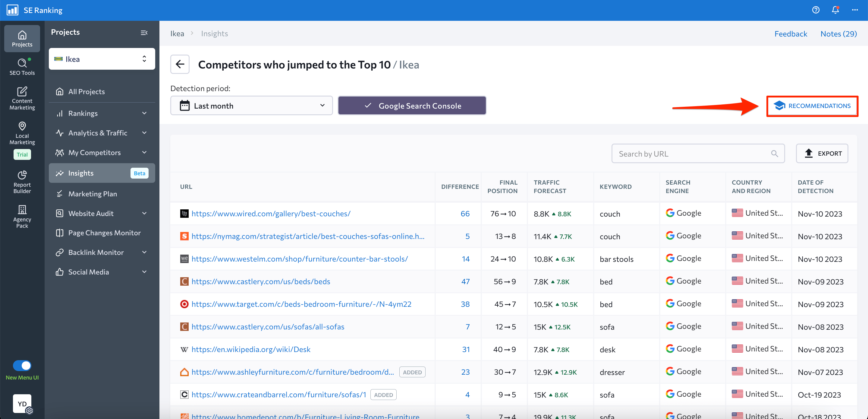Click the 'bar stools' keyword cell
Image resolution: width=868 pixels, height=419 pixels.
pos(616,259)
